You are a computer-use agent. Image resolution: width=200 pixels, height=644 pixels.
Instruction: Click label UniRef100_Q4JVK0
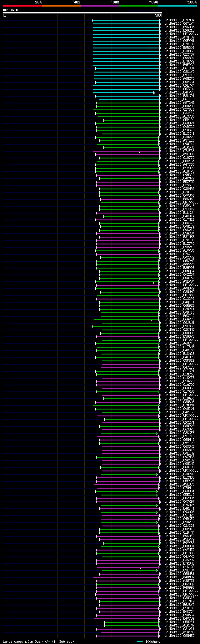point(179,557)
